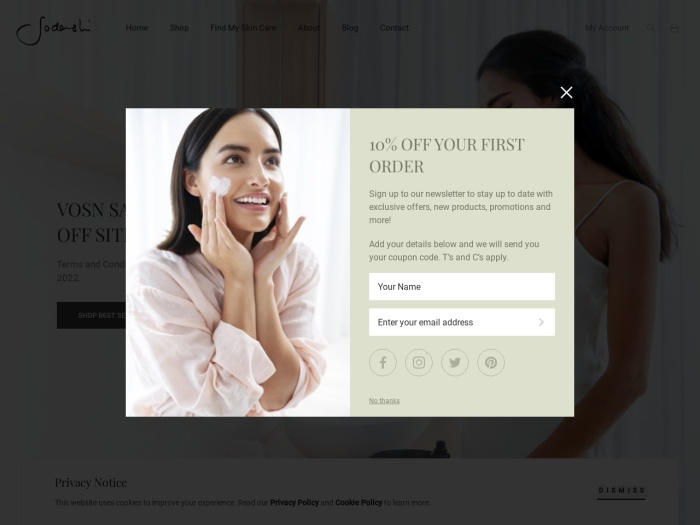Open the Instagram social icon
This screenshot has width=700, height=525.
(419, 362)
